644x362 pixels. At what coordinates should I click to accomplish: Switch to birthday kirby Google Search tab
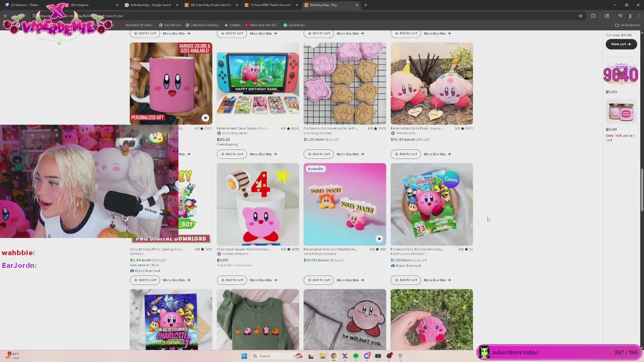pyautogui.click(x=151, y=5)
